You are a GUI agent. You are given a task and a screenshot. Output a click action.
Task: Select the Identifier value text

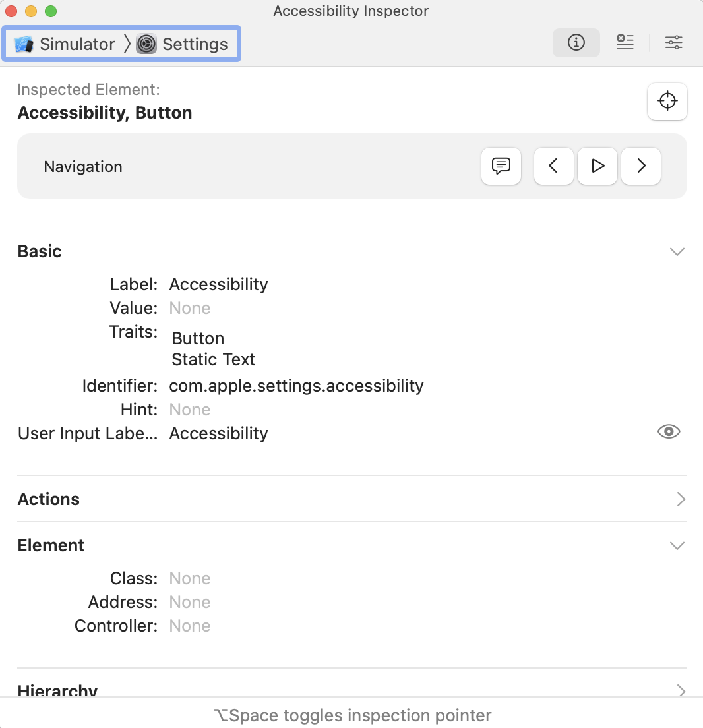tap(296, 385)
